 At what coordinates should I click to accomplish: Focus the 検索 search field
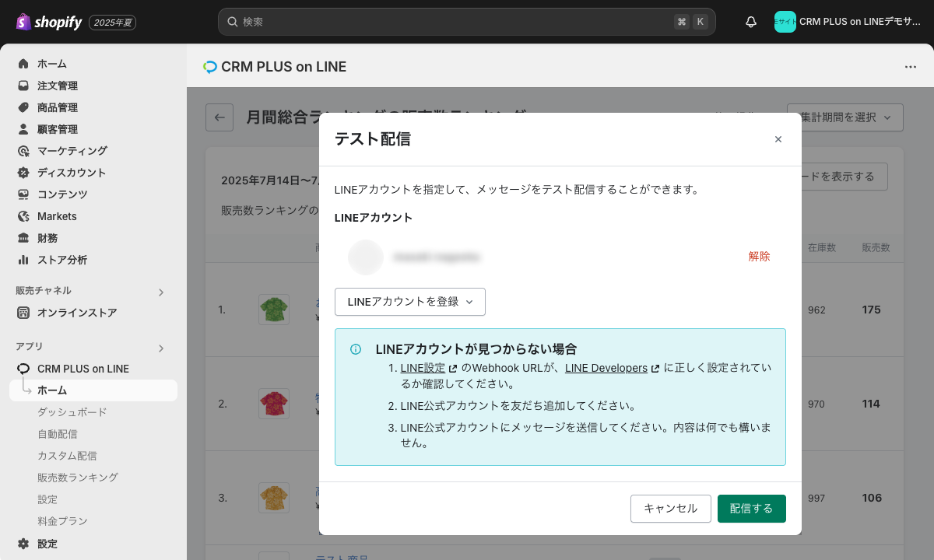tap(467, 22)
